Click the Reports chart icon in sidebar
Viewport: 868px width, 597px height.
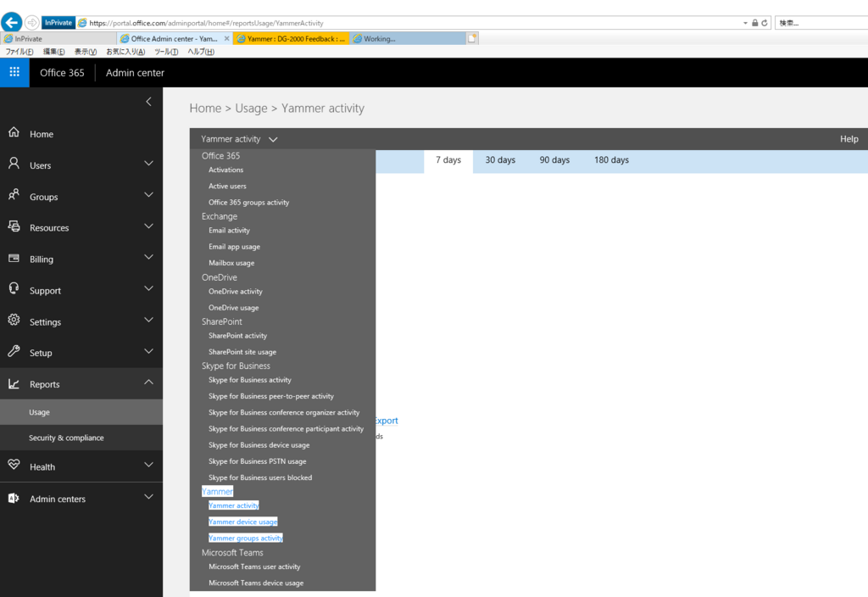point(14,383)
